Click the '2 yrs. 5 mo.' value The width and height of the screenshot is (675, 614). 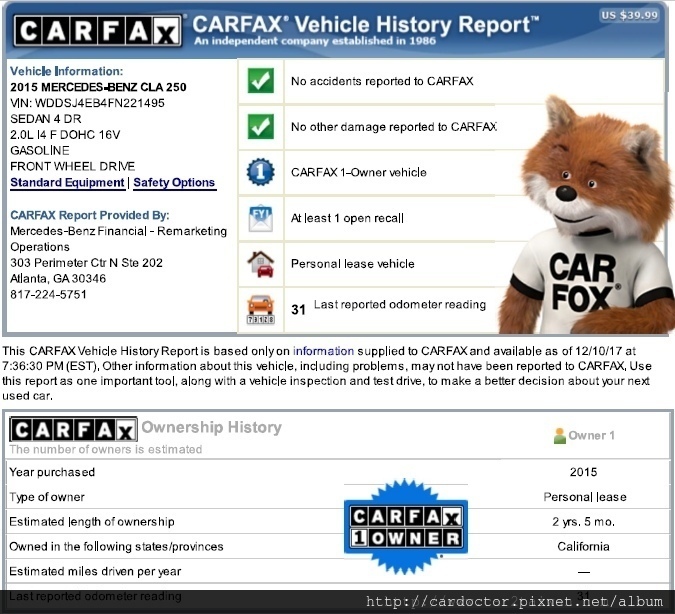click(583, 522)
